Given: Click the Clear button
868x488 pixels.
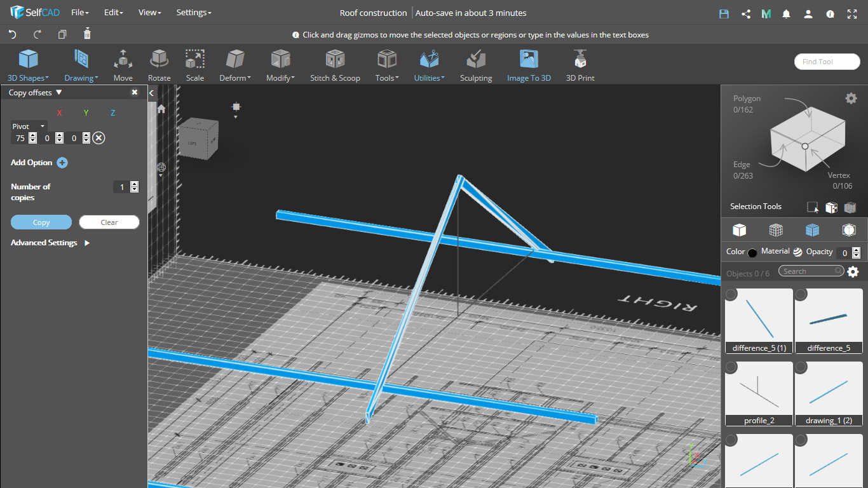Looking at the screenshot, I should click(109, 222).
